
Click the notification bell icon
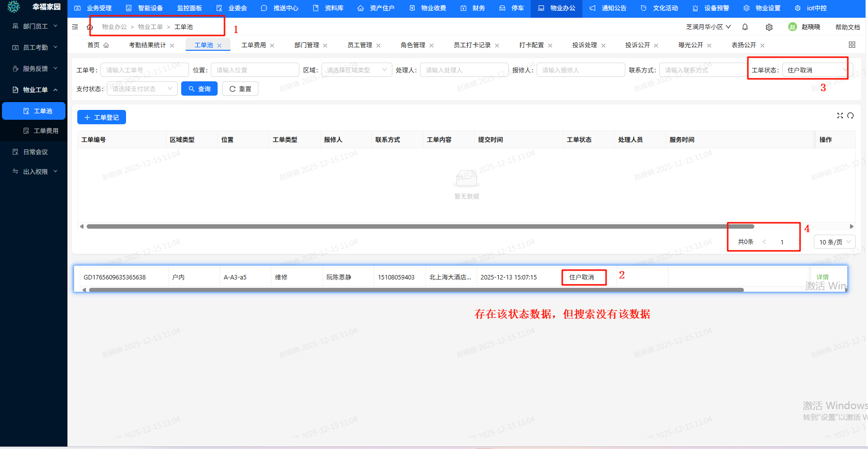pos(745,27)
